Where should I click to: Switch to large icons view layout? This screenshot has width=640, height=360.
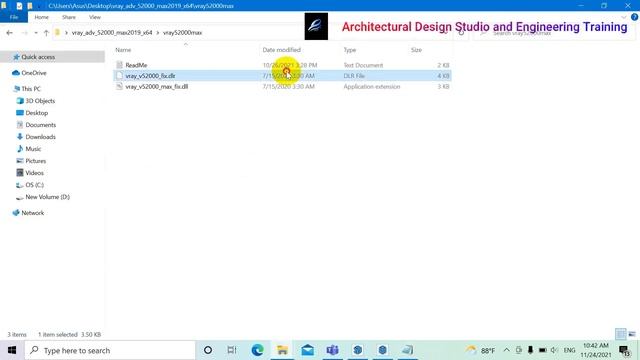[x=632, y=334]
